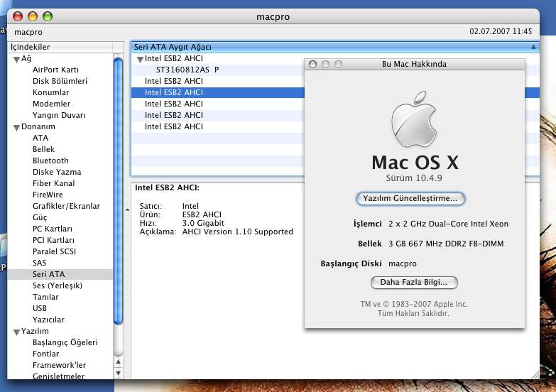The height and width of the screenshot is (392, 556).
Task: Select Fiber Kanal entry
Action: click(53, 183)
